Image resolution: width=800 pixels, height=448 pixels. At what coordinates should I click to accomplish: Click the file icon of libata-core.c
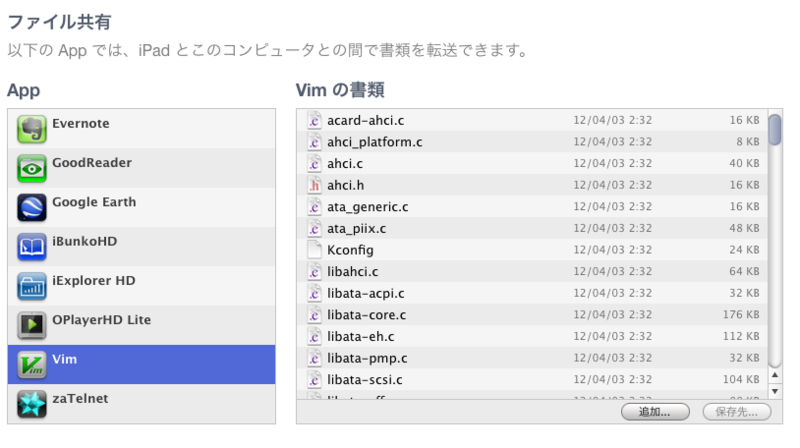(x=314, y=315)
